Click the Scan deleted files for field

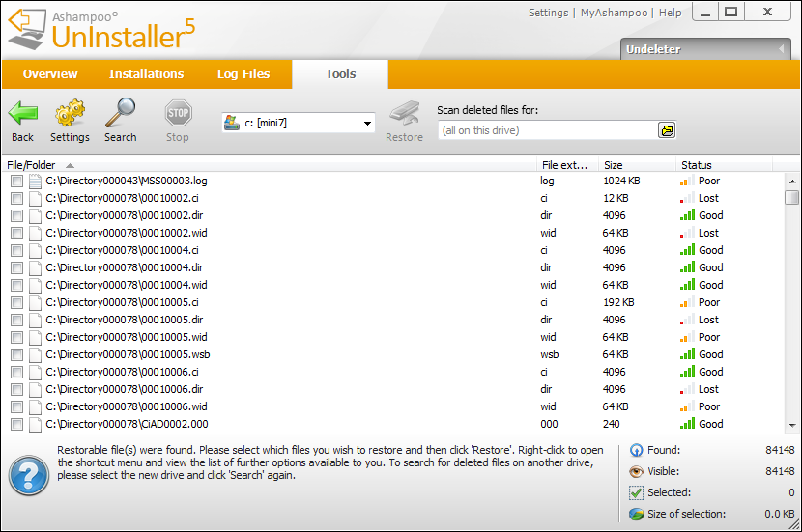click(548, 130)
